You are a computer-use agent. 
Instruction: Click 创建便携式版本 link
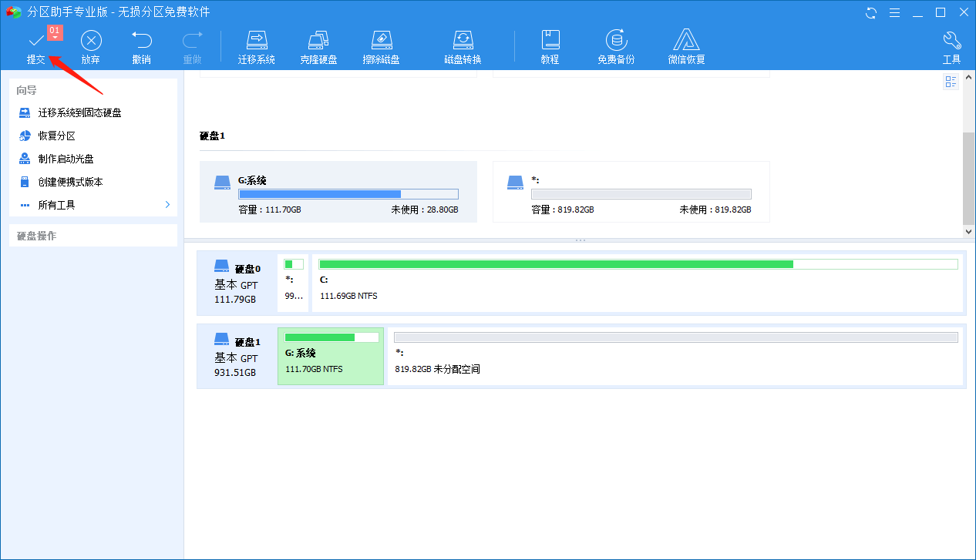tap(70, 182)
